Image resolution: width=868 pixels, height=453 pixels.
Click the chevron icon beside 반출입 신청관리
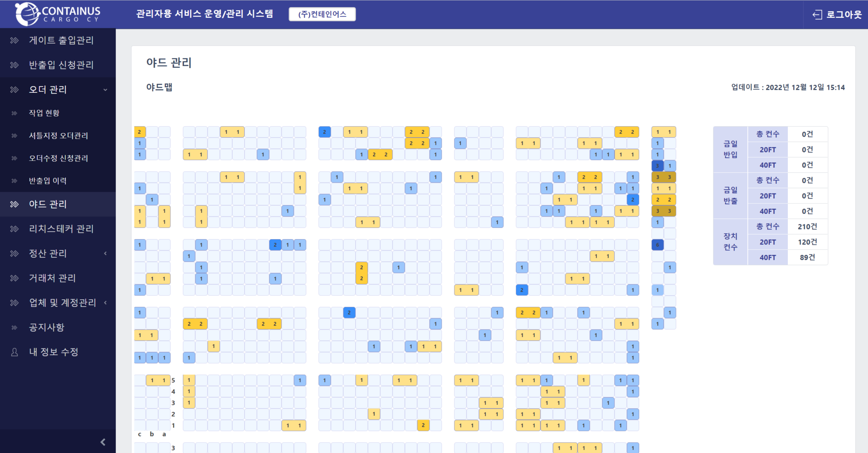[14, 65]
